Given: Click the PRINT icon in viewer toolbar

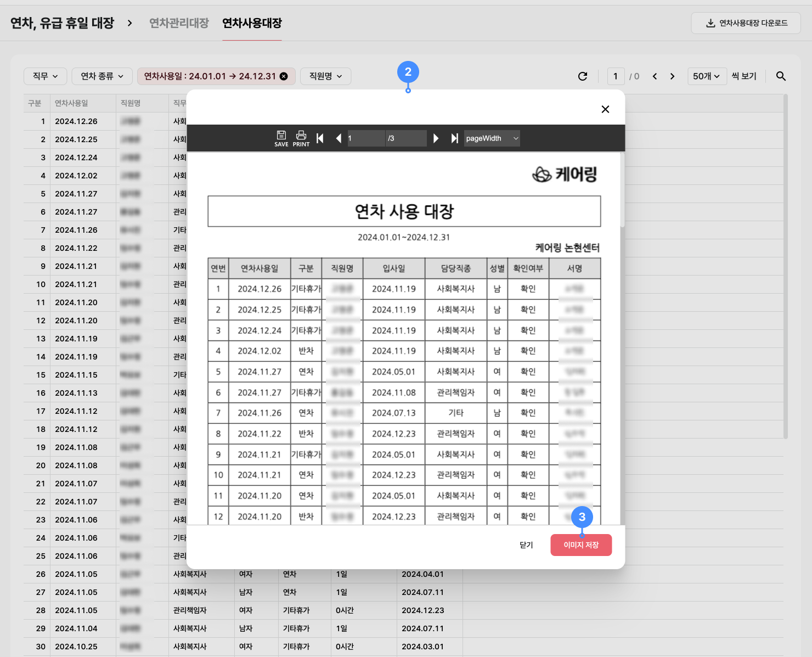Looking at the screenshot, I should click(x=301, y=138).
